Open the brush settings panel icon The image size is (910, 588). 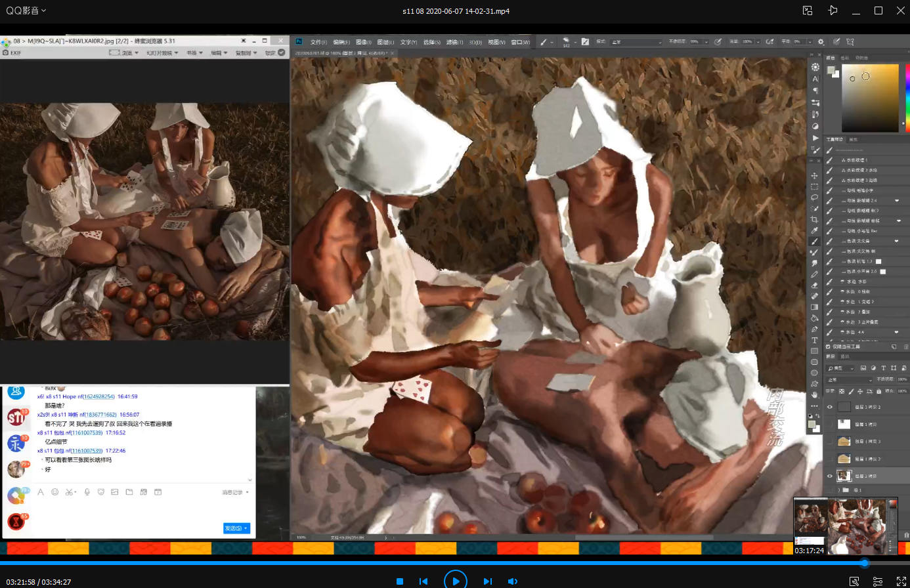tap(586, 41)
